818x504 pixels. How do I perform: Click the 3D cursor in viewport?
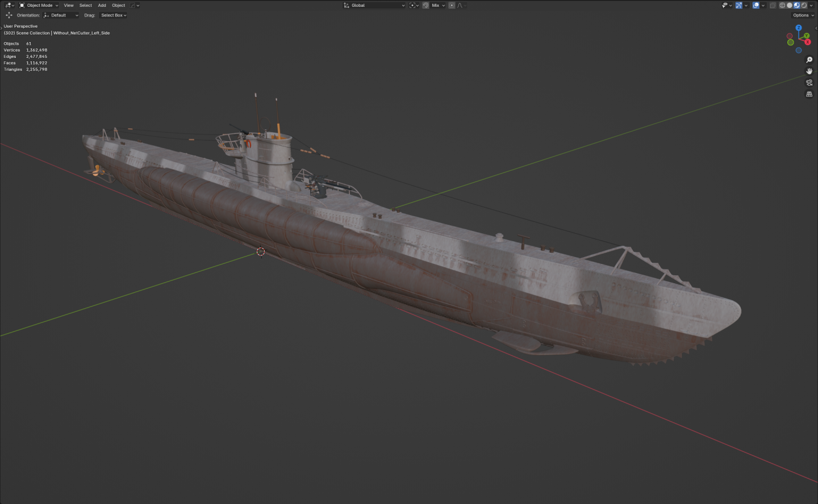point(261,251)
